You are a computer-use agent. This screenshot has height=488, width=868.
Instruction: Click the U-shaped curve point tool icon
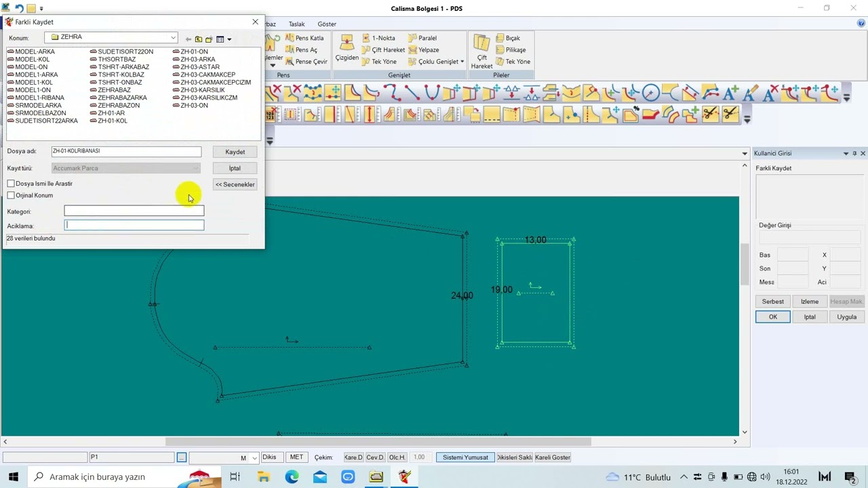click(432, 93)
